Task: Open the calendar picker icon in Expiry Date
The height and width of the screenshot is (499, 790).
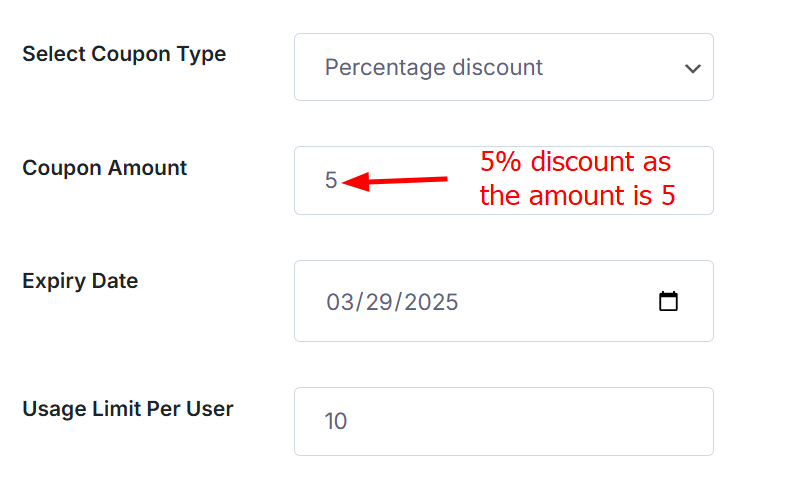Action: (x=668, y=301)
